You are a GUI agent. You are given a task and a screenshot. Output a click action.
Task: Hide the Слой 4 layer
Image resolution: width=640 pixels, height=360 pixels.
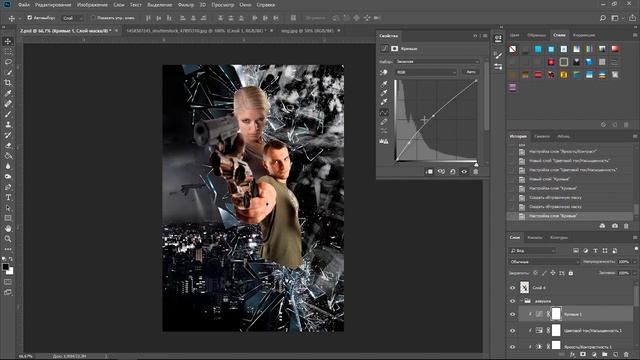513,288
